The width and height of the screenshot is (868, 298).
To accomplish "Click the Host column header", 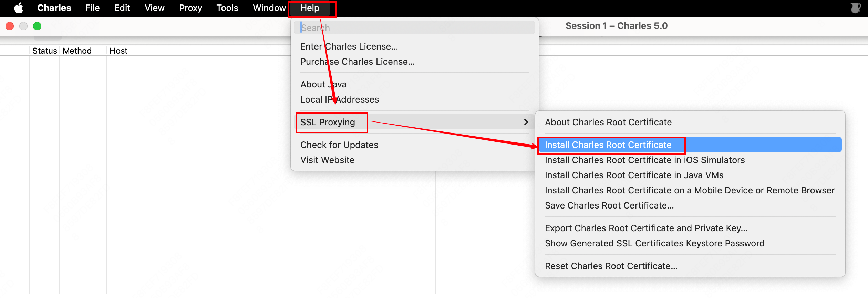I will point(118,51).
